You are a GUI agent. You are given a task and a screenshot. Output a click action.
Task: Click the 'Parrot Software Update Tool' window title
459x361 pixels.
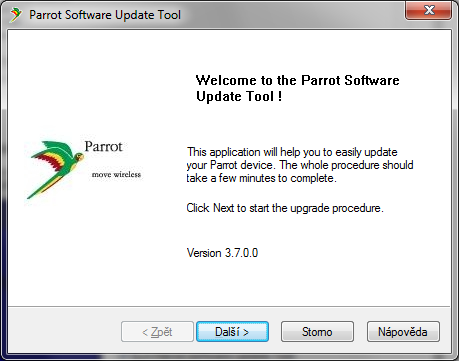105,15
